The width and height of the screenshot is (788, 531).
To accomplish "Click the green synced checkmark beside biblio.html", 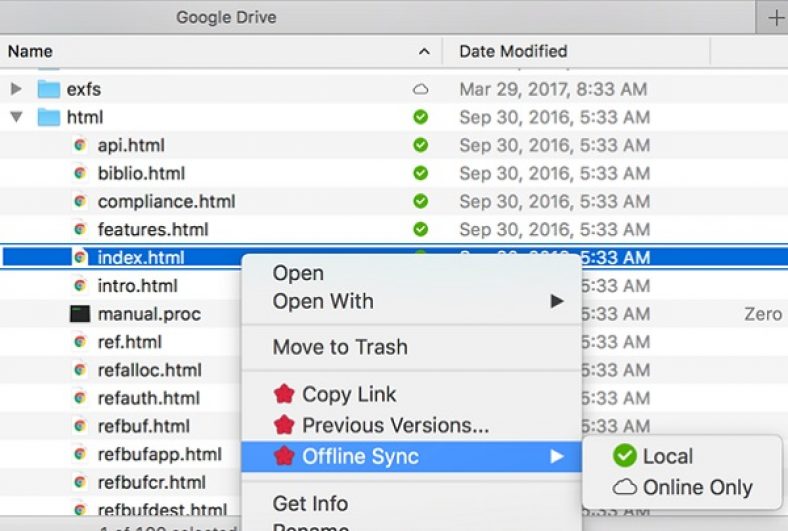I will 421,173.
